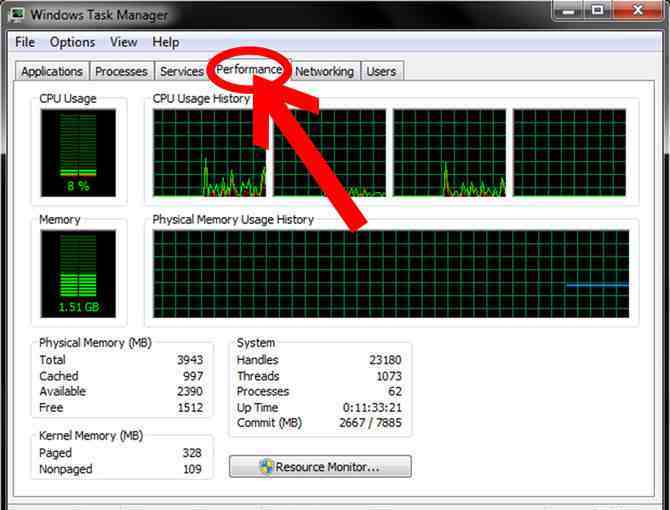Click the shield icon on Resource Monitor button

[x=266, y=466]
